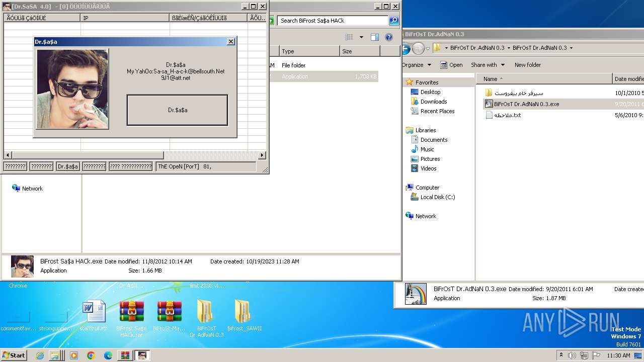Open the BiFrOsT Dr.AdNaN 0.3 desktop folder
The height and width of the screenshot is (362, 644).
[x=206, y=318]
